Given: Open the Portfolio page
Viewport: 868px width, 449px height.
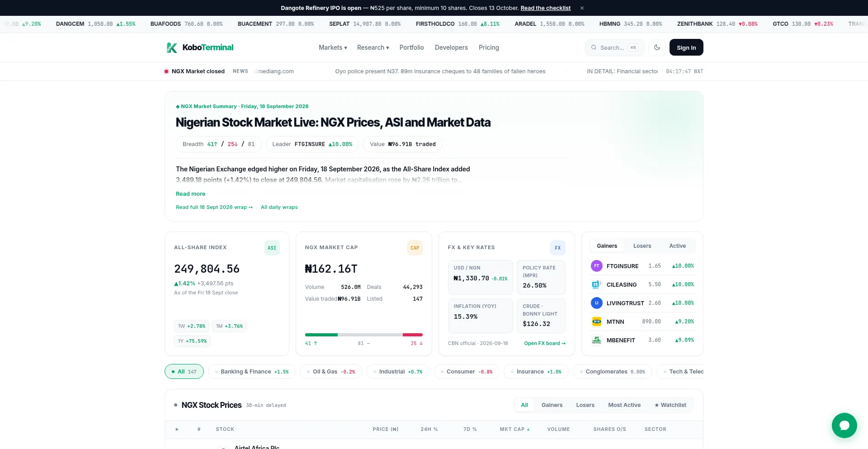Looking at the screenshot, I should pyautogui.click(x=411, y=47).
